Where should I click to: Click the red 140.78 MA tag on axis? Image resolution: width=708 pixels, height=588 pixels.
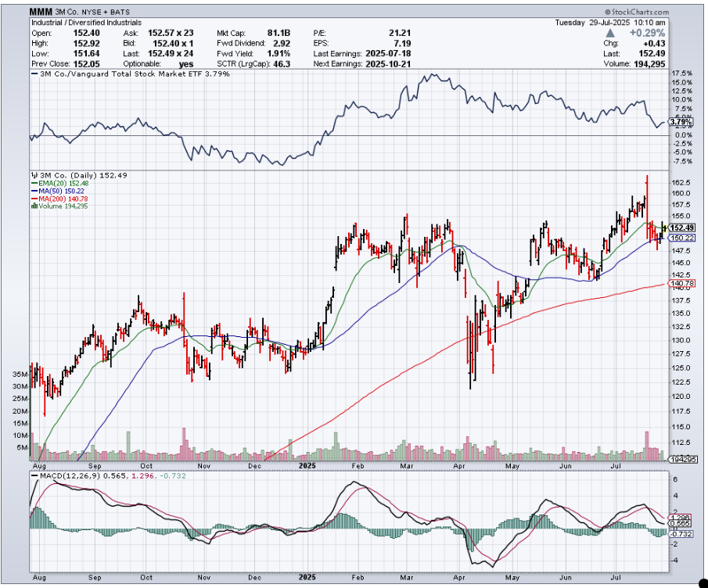click(682, 283)
